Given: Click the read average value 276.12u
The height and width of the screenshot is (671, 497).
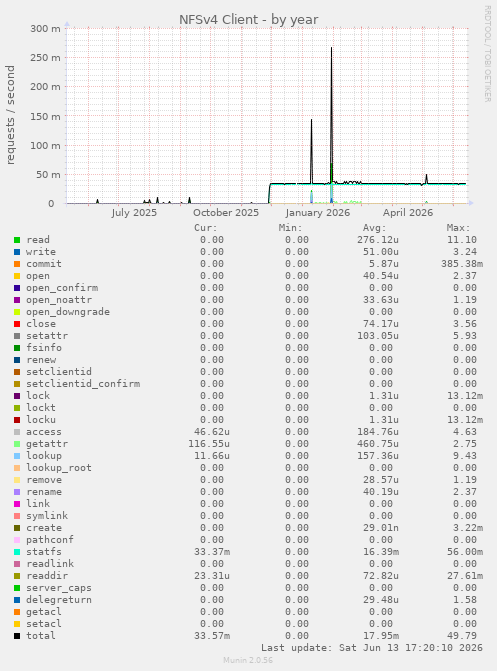Looking at the screenshot, I should 378,240.
